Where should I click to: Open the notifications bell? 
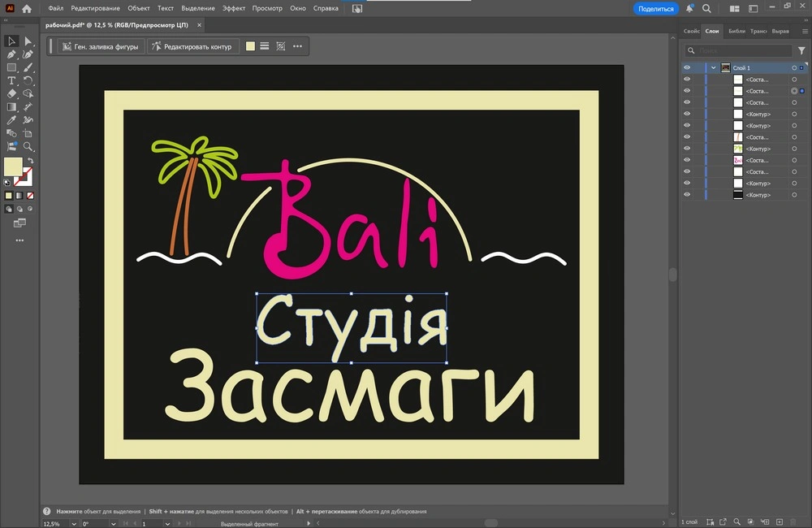tap(689, 9)
